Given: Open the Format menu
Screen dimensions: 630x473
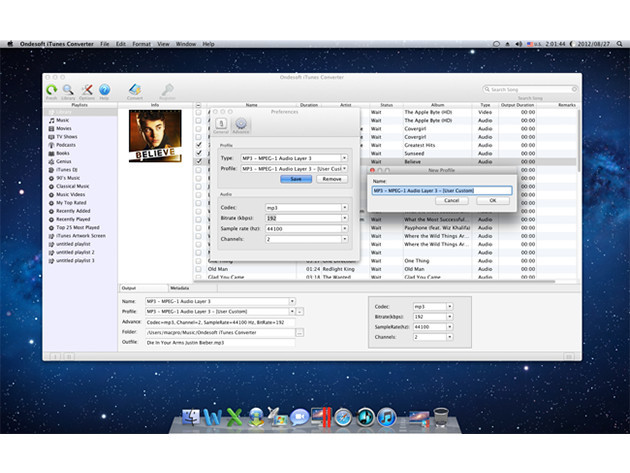Looking at the screenshot, I should click(141, 44).
